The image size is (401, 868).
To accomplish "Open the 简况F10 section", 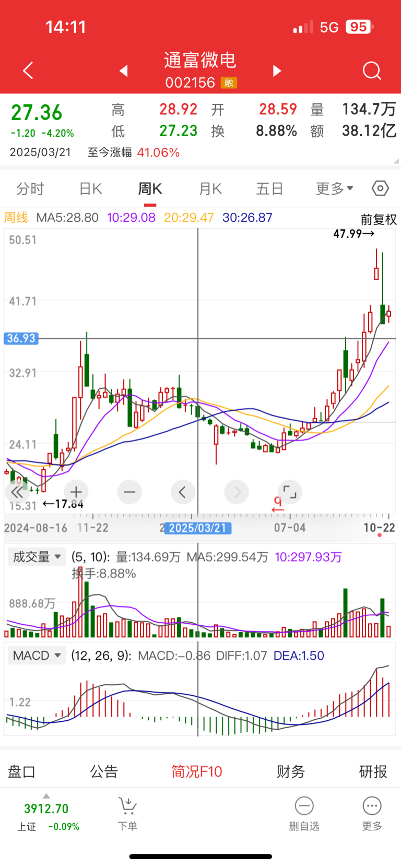I will point(197,771).
